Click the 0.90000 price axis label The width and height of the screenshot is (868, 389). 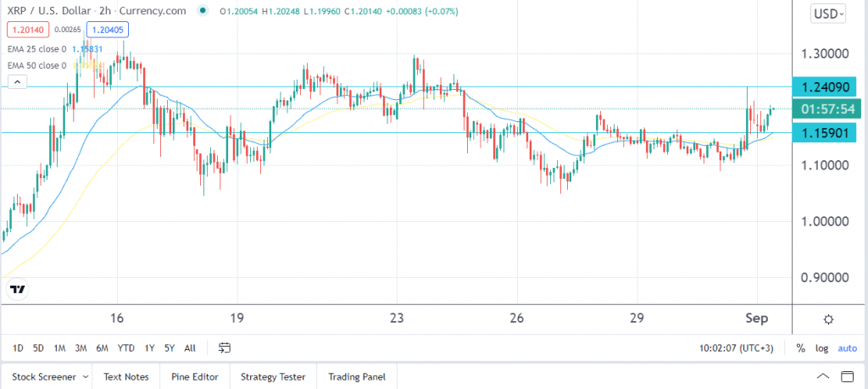tap(824, 277)
